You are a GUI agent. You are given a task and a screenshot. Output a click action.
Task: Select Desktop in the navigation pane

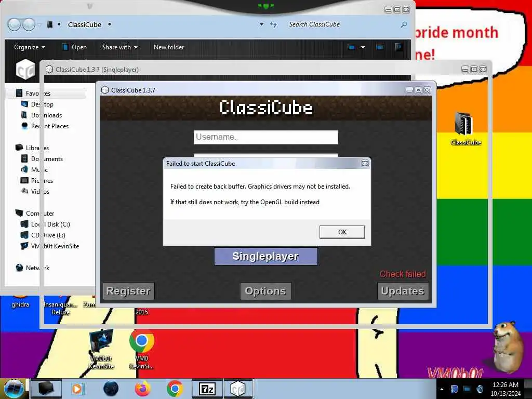pos(42,104)
